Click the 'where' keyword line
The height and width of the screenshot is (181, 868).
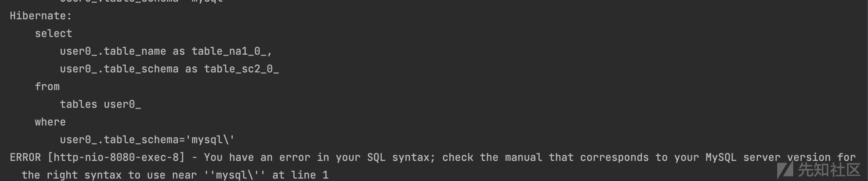[50, 122]
